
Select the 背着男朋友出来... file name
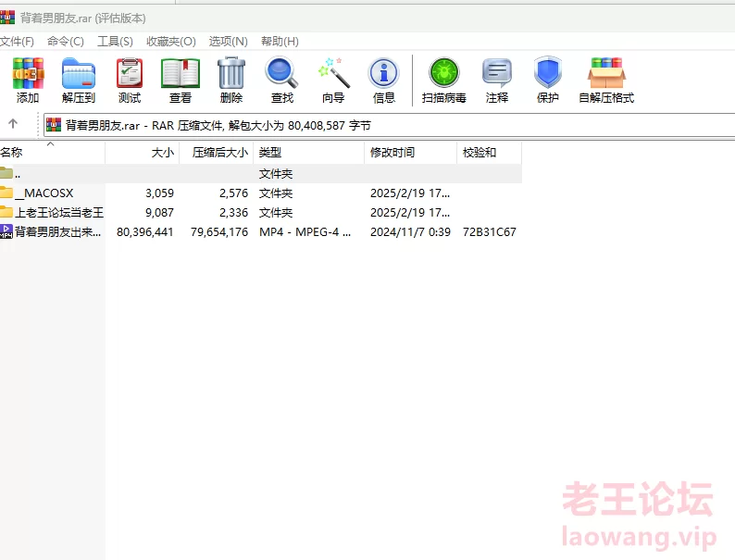coord(58,231)
